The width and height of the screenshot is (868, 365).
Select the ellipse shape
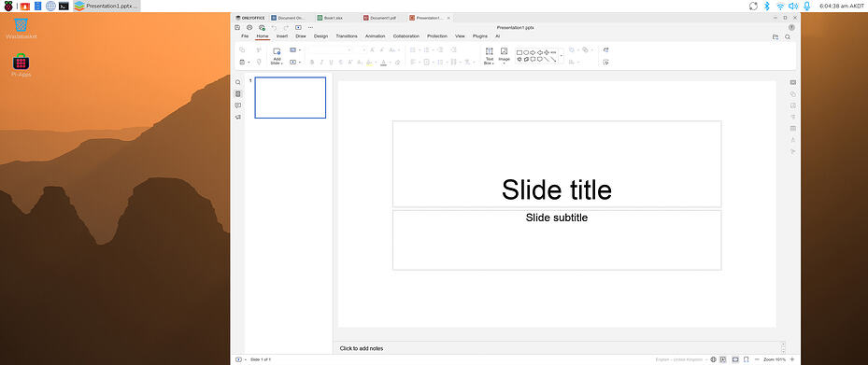point(526,52)
